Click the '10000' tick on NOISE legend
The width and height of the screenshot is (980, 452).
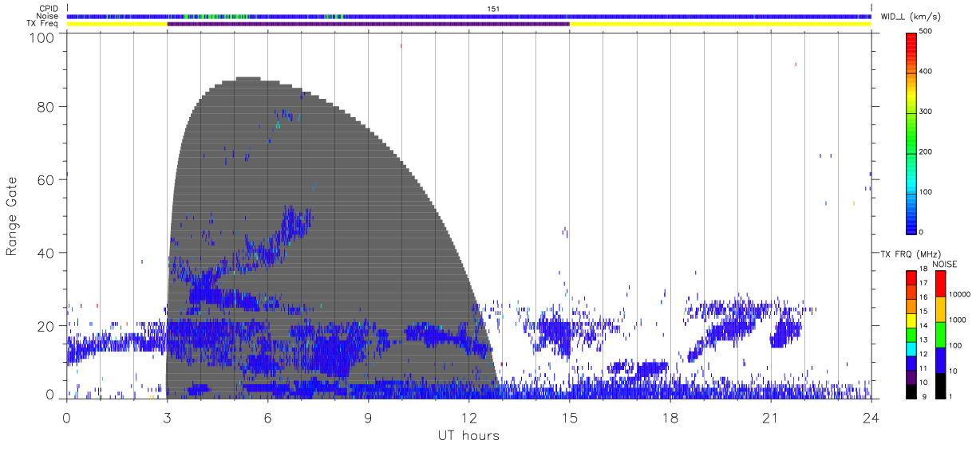(958, 294)
